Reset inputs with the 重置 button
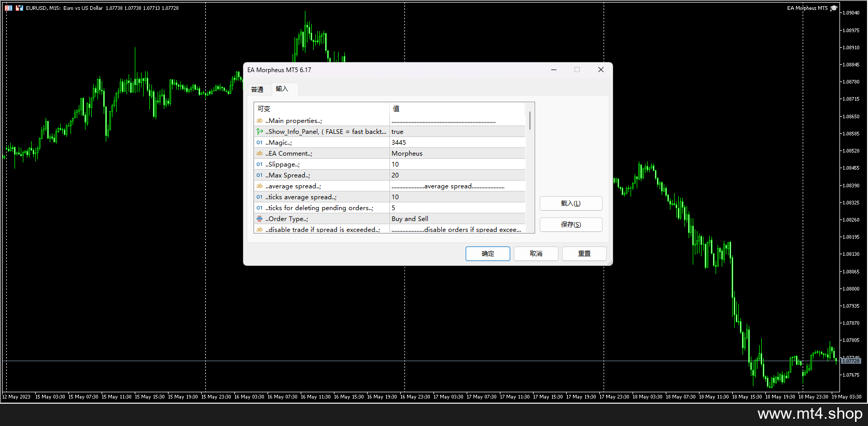Viewport: 868px width, 426px height. pos(584,254)
